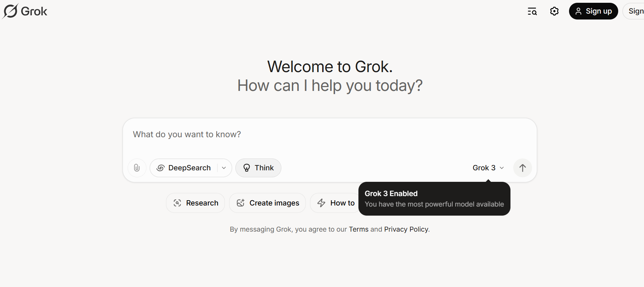
Task: Enable DeepSearch mode
Action: click(x=185, y=168)
